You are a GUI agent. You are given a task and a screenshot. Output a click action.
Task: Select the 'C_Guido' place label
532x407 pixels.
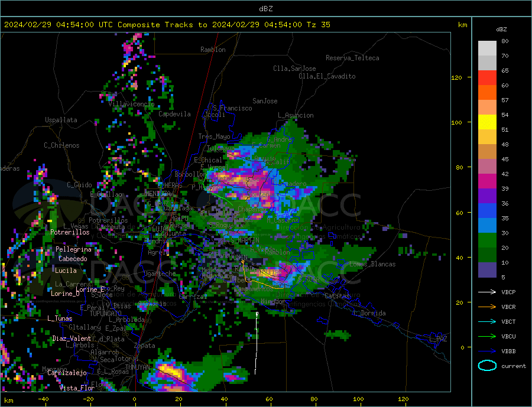pos(79,185)
